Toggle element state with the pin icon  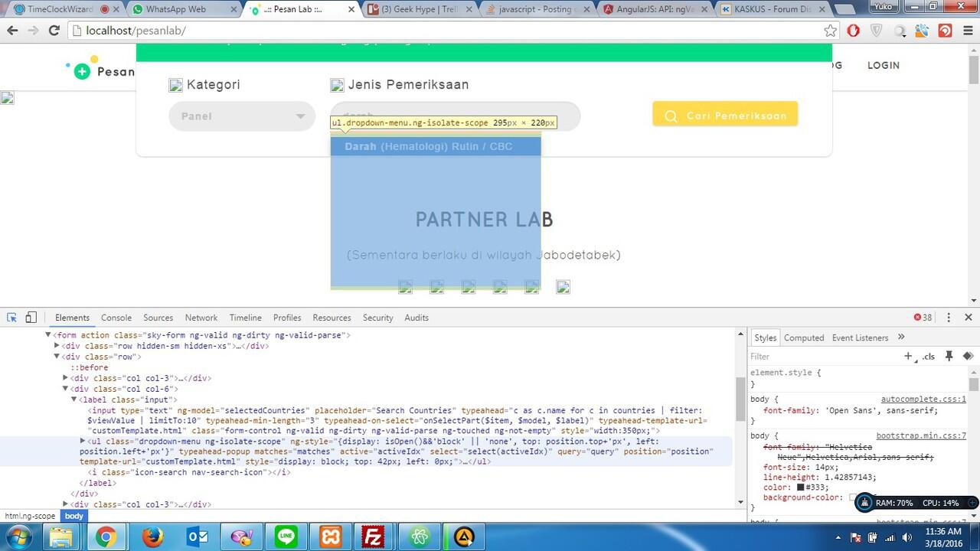(949, 356)
